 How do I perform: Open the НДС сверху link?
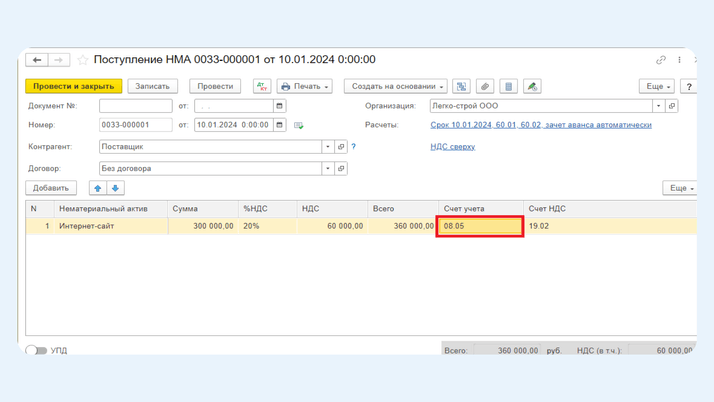point(452,147)
